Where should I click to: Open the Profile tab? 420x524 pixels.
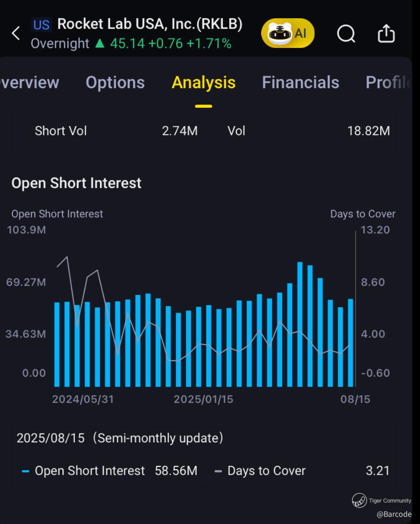tap(388, 83)
